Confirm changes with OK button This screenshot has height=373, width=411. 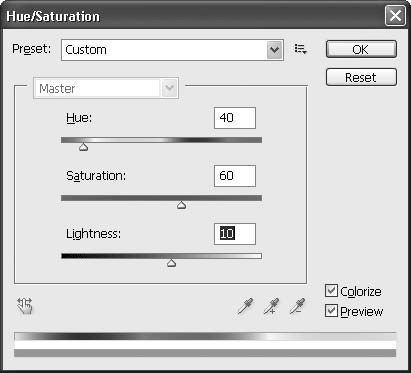click(x=361, y=49)
